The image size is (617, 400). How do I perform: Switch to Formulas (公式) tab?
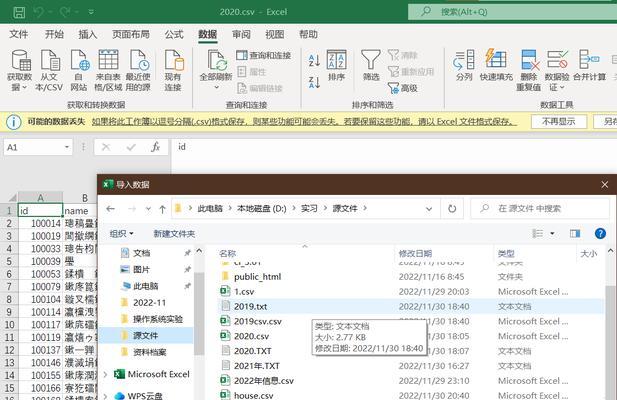pos(174,34)
